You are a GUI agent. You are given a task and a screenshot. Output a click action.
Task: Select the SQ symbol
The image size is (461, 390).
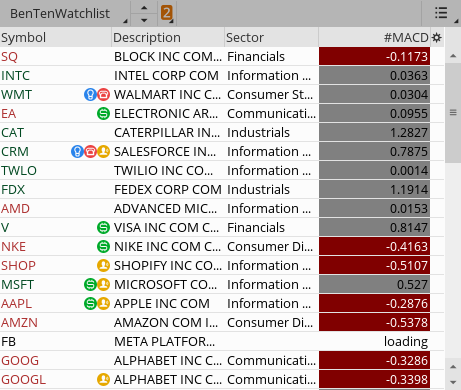pyautogui.click(x=9, y=57)
